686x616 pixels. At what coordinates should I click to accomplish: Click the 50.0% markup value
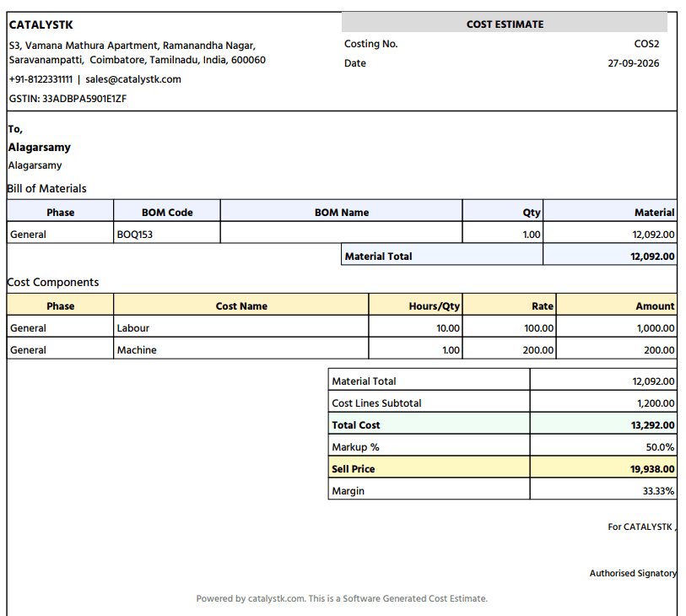(660, 447)
